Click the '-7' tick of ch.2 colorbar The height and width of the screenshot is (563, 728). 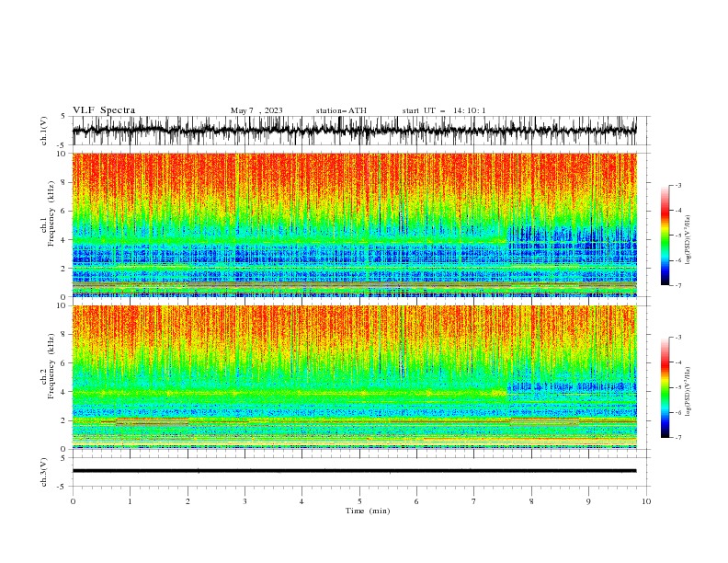pos(678,437)
